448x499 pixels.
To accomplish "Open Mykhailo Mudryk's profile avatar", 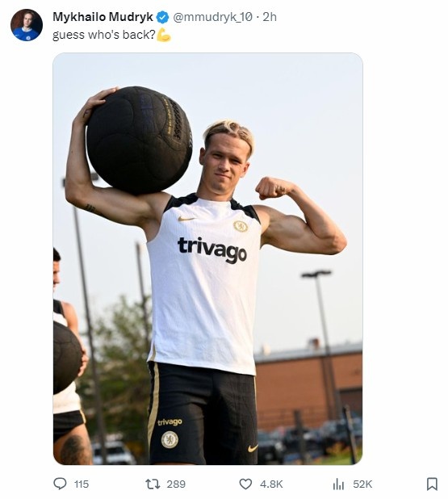I will pos(27,25).
